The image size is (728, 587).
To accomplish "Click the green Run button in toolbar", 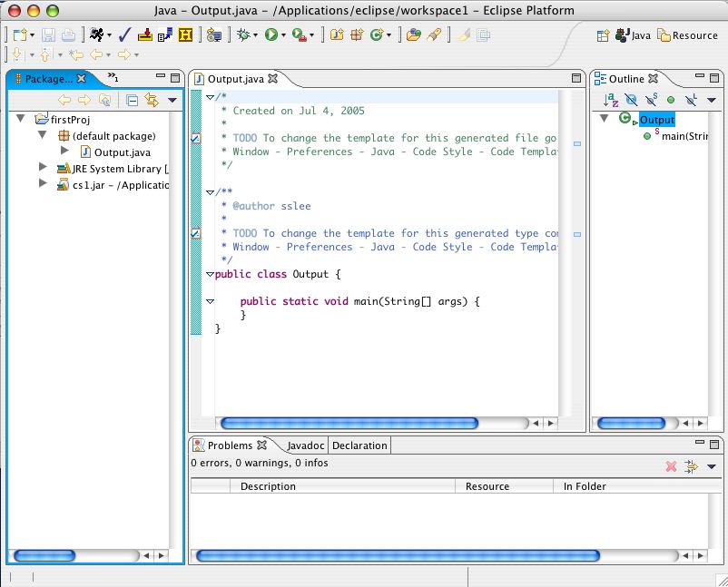I will point(271,35).
